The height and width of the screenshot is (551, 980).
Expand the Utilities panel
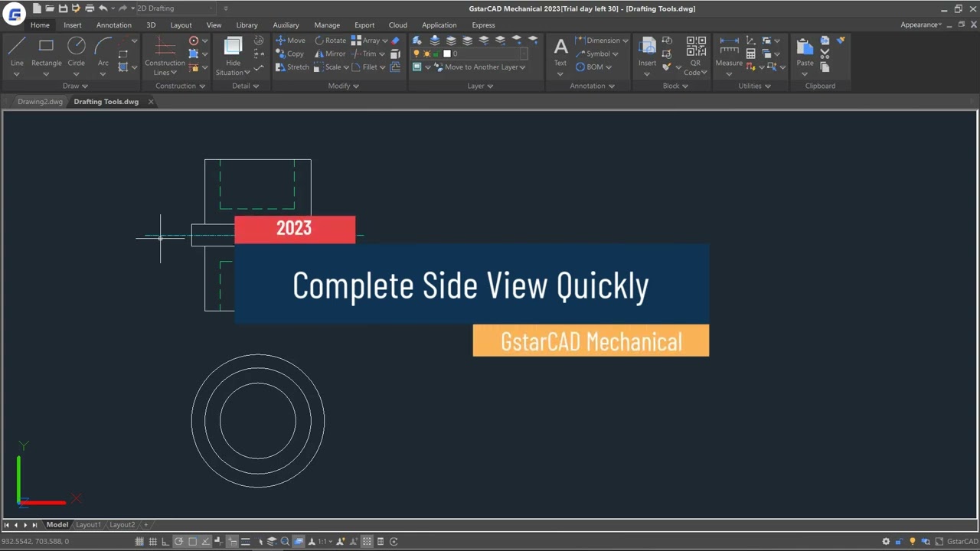click(x=754, y=86)
